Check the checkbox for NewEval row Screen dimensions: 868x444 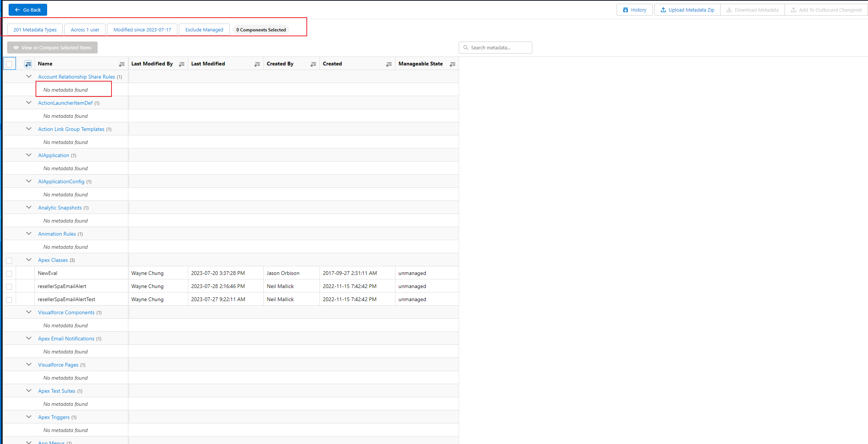point(9,273)
